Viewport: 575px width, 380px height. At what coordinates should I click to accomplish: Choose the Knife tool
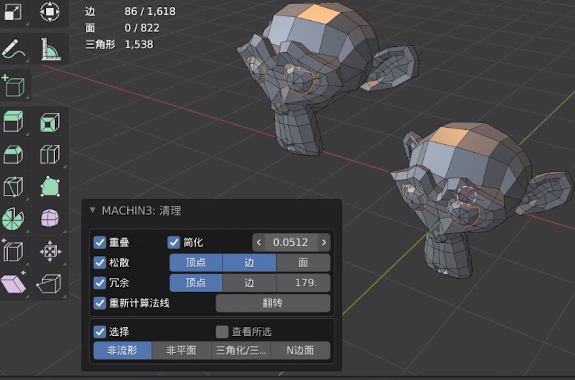coord(14,187)
